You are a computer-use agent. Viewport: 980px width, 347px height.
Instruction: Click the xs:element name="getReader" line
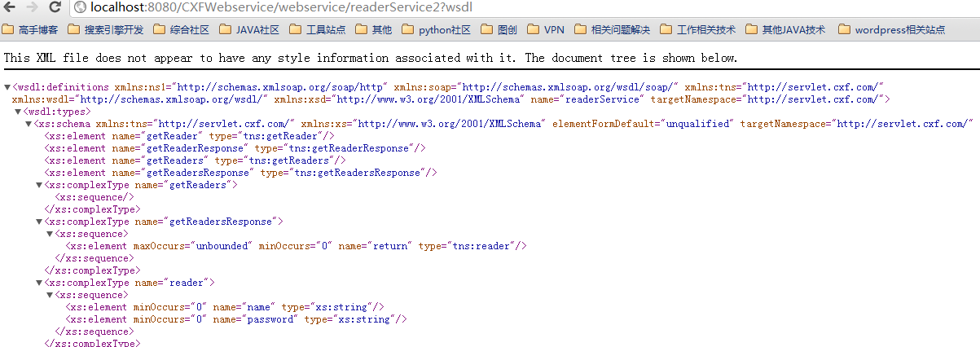189,136
